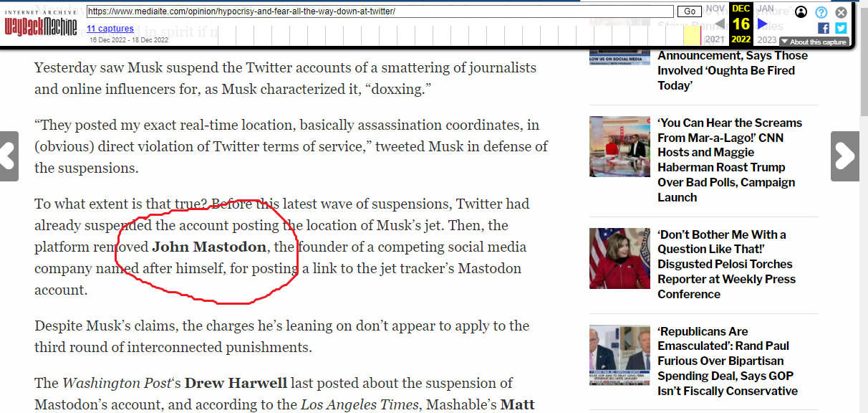Expand the About this capture dropdown
Viewport: 868px width, 413px height.
click(x=814, y=42)
